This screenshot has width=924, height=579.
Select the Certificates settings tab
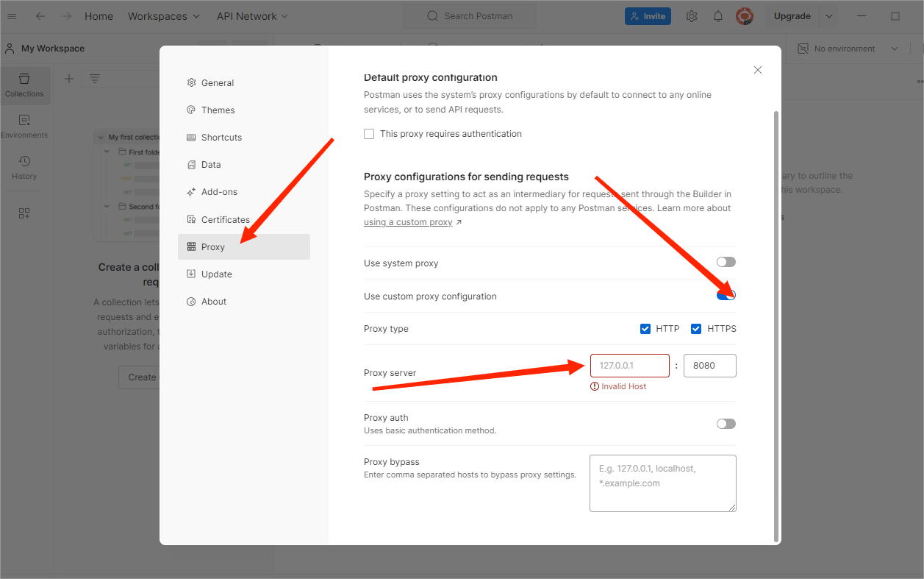(225, 219)
